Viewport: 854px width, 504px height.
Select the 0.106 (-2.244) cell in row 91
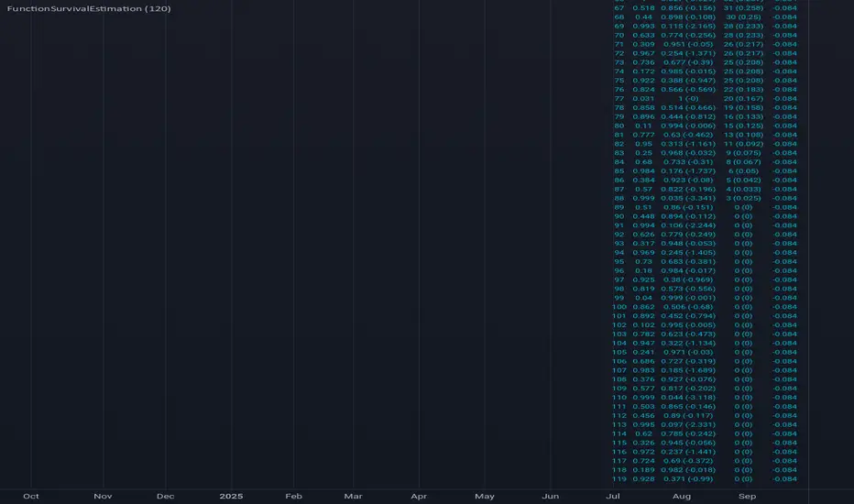688,225
